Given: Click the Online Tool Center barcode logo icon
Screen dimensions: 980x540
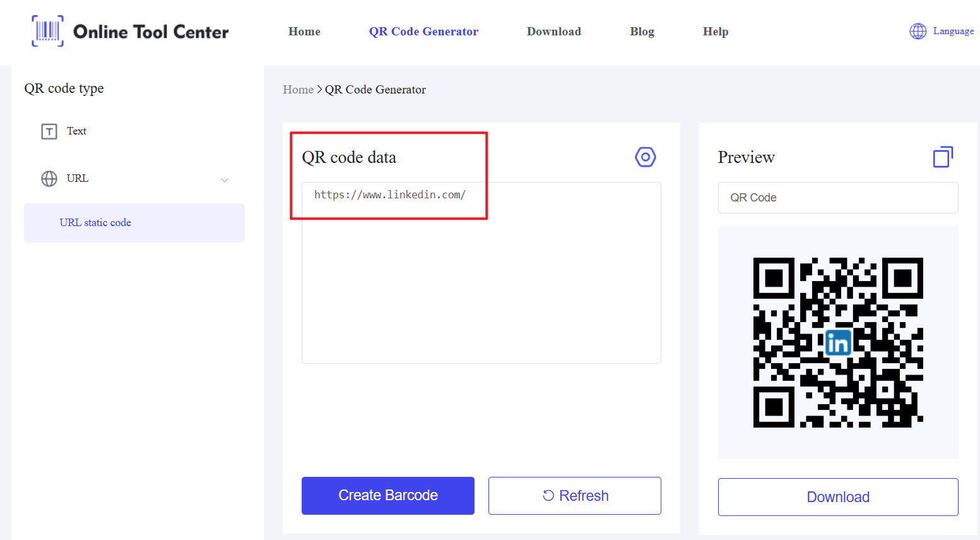Looking at the screenshot, I should point(47,31).
